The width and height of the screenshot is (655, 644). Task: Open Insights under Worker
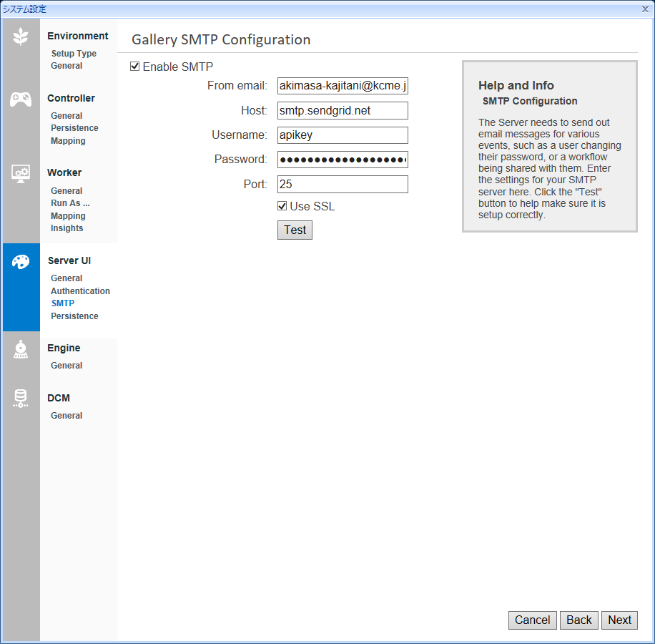click(67, 228)
